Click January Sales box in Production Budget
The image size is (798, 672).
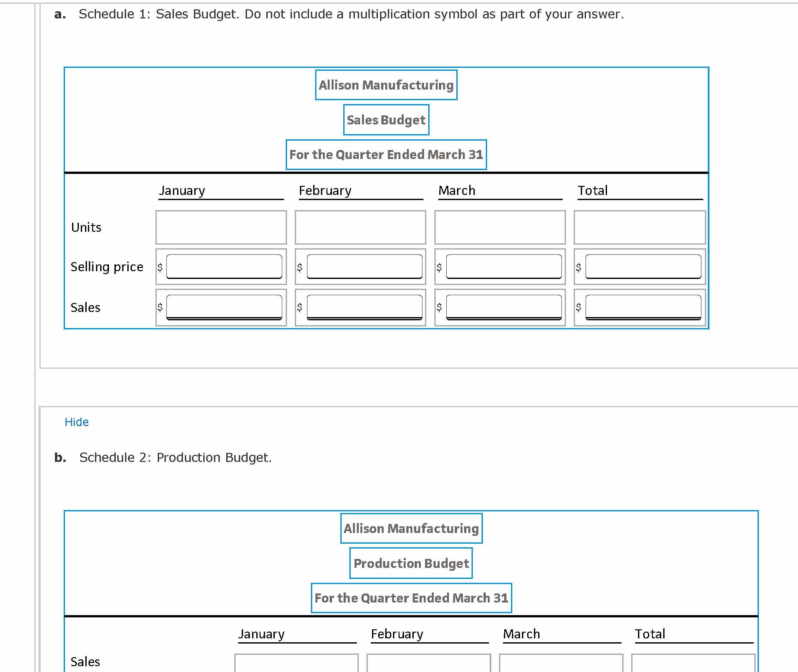[x=296, y=663]
